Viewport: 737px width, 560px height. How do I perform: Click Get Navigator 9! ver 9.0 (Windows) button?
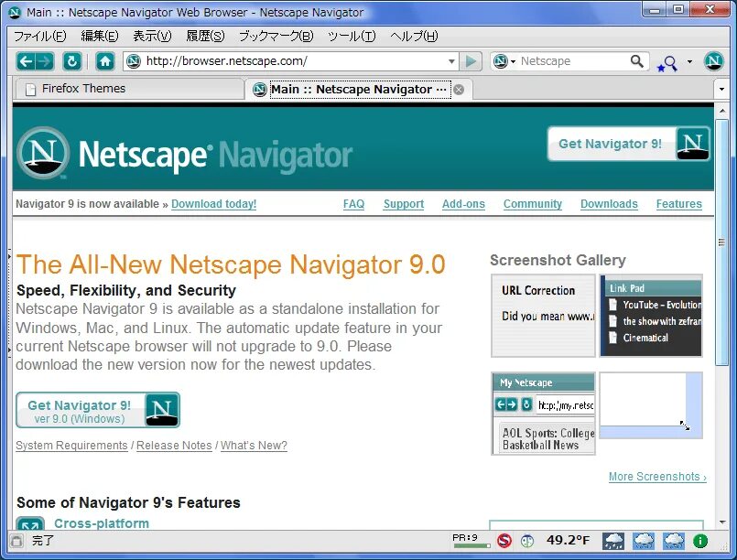tap(98, 410)
